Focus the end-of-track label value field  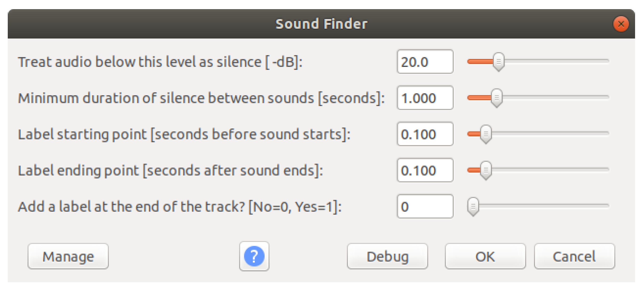425,206
